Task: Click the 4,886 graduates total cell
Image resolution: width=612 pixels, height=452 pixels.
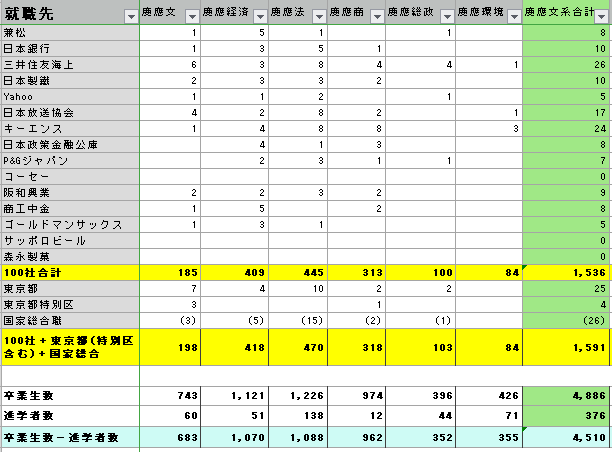Action: [566, 396]
